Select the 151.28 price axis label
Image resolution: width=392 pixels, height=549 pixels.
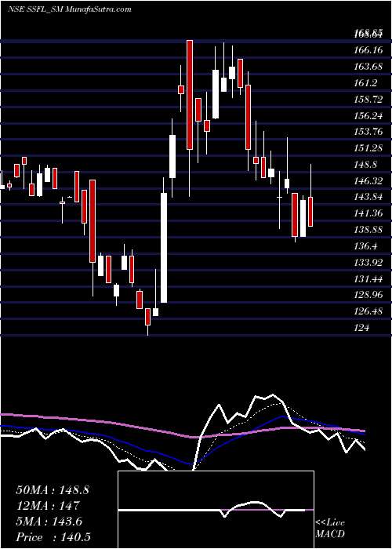pos(368,147)
